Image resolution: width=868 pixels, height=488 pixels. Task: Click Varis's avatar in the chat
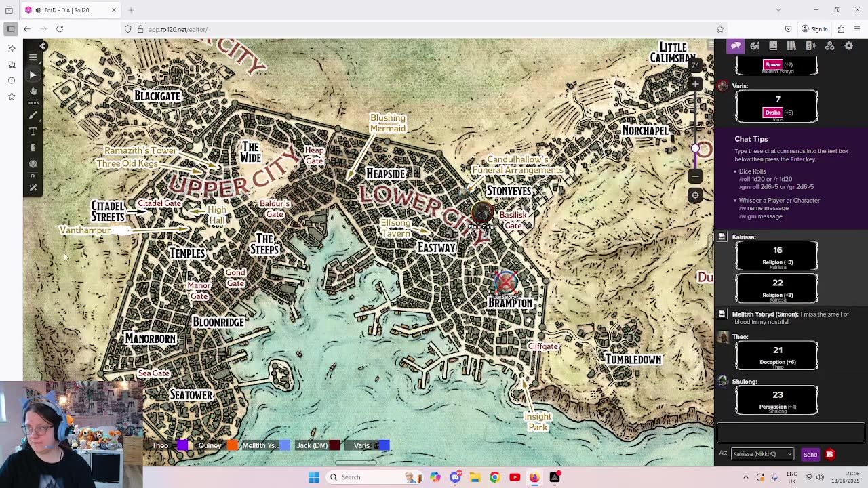(723, 86)
